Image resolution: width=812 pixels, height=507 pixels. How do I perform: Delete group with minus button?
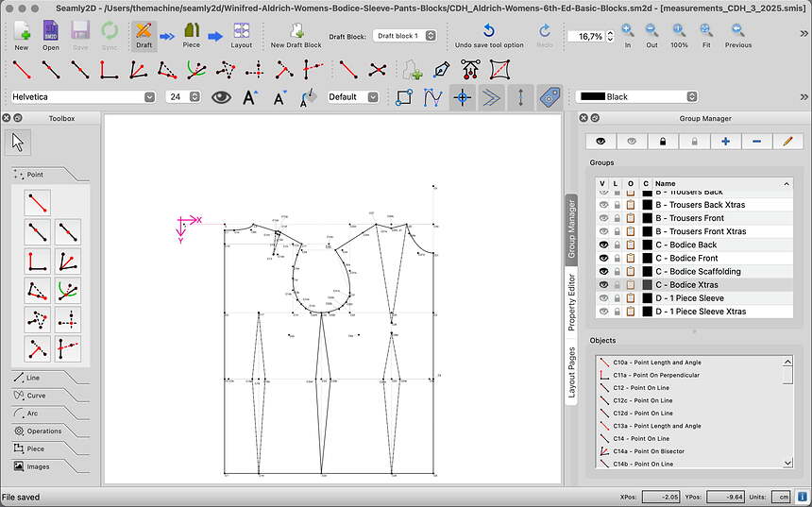tap(756, 141)
